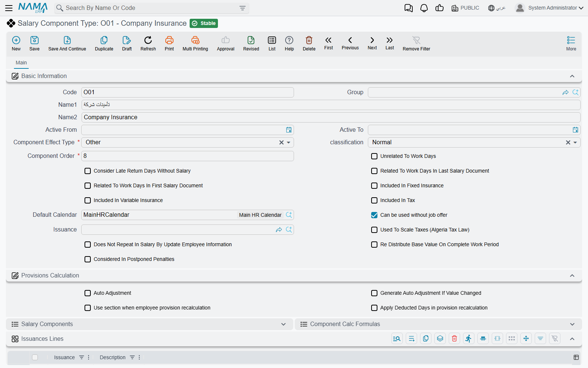The image size is (588, 368).
Task: Enable Auto Adjustment checkbox
Action: pyautogui.click(x=88, y=293)
